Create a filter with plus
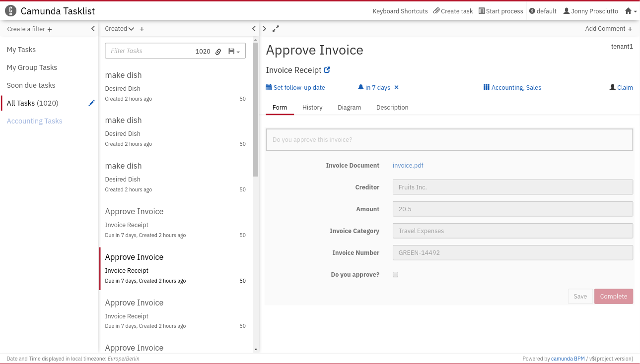640x364 pixels. click(x=29, y=29)
